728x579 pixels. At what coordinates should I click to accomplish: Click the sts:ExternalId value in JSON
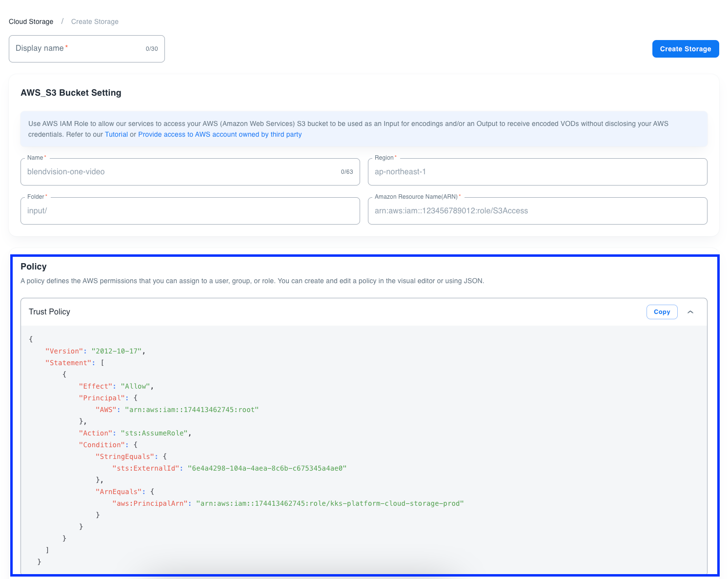click(267, 468)
